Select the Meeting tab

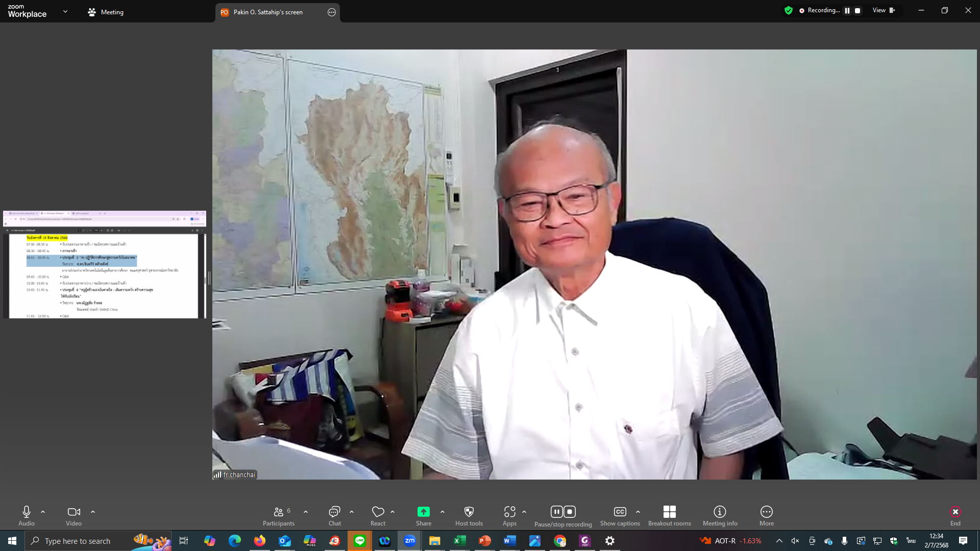point(106,12)
